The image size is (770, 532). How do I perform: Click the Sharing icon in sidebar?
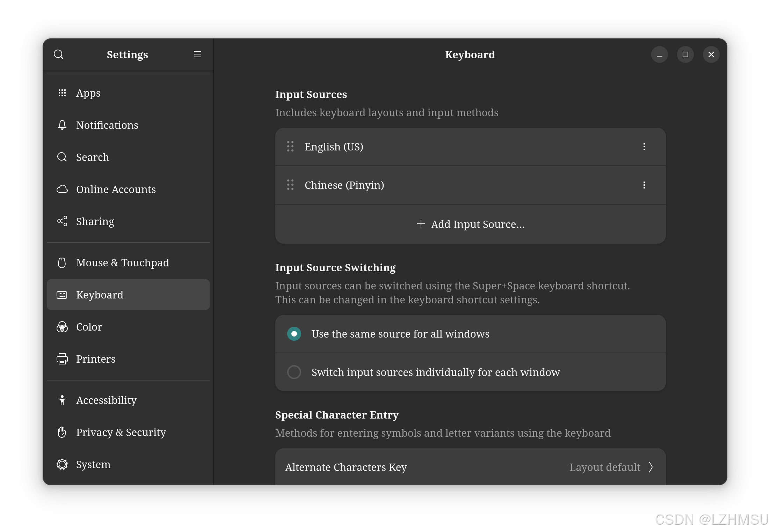point(62,221)
